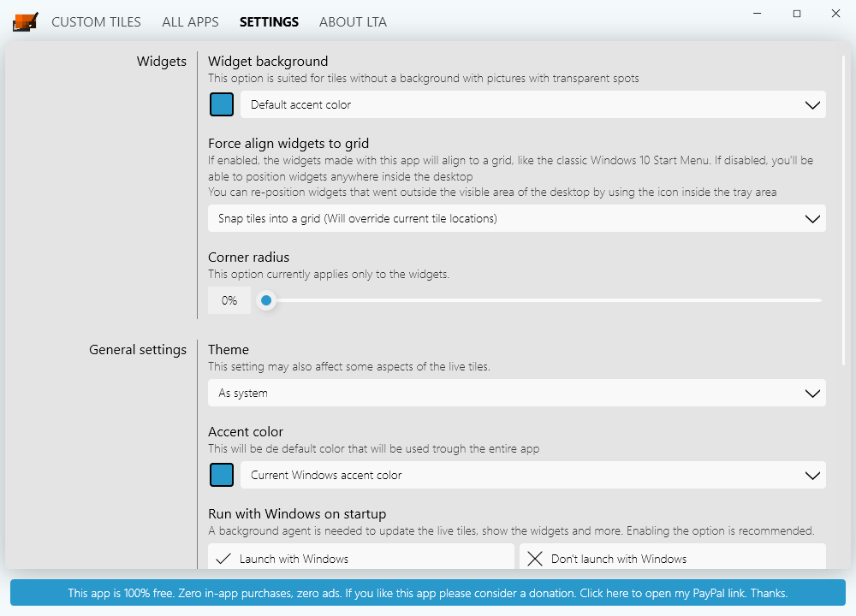Screen dimensions: 856x616
Task: Click the settings vertical scrollbar
Action: tap(845, 210)
